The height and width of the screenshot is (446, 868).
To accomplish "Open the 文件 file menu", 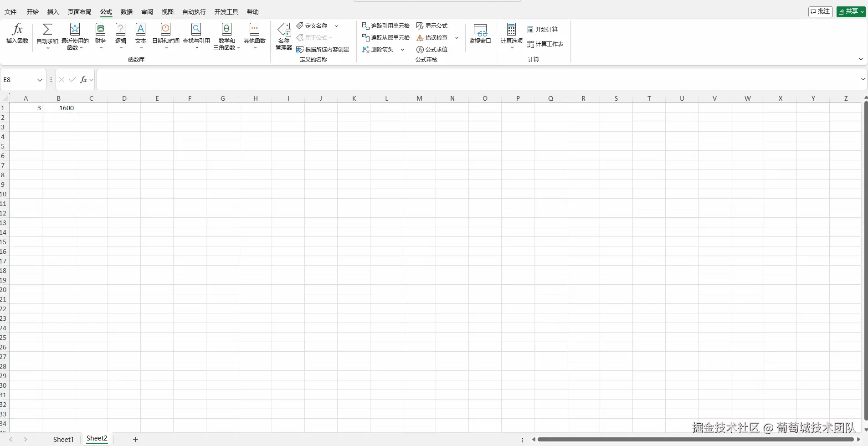I will point(10,12).
